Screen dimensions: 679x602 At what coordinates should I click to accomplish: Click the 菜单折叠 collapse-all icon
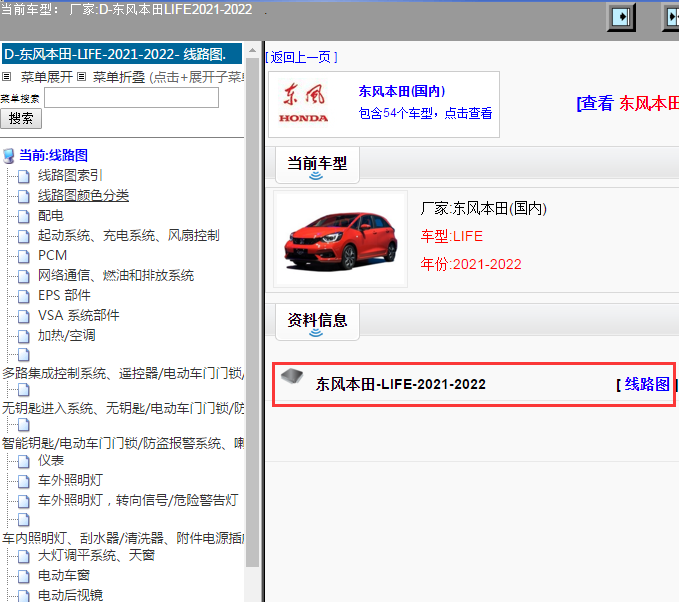pyautogui.click(x=81, y=77)
